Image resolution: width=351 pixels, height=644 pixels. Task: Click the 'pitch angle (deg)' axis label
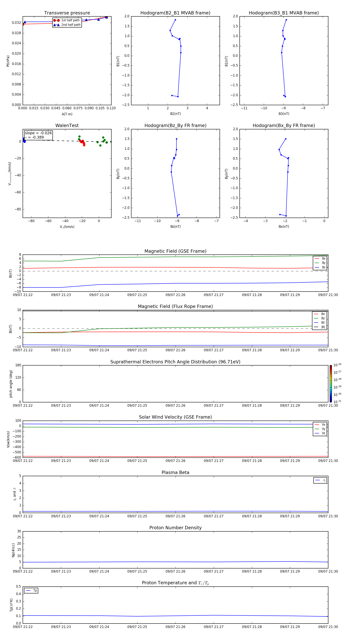coord(11,384)
